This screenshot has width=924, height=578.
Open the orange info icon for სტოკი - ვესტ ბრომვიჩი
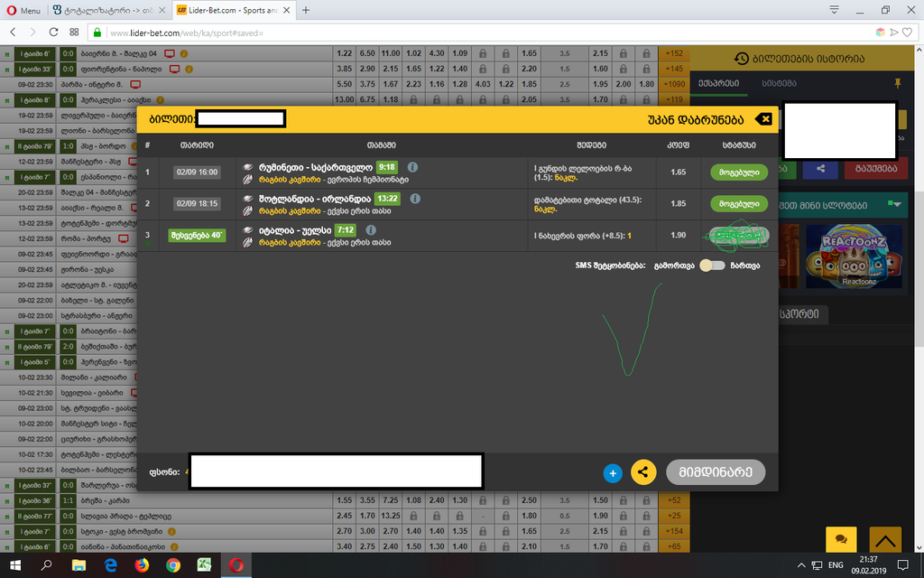point(172,531)
